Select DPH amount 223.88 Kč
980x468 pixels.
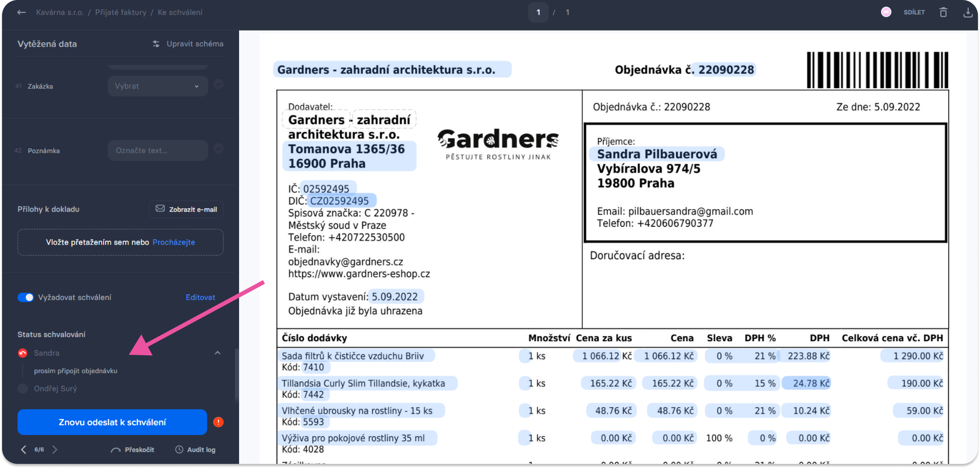(804, 356)
